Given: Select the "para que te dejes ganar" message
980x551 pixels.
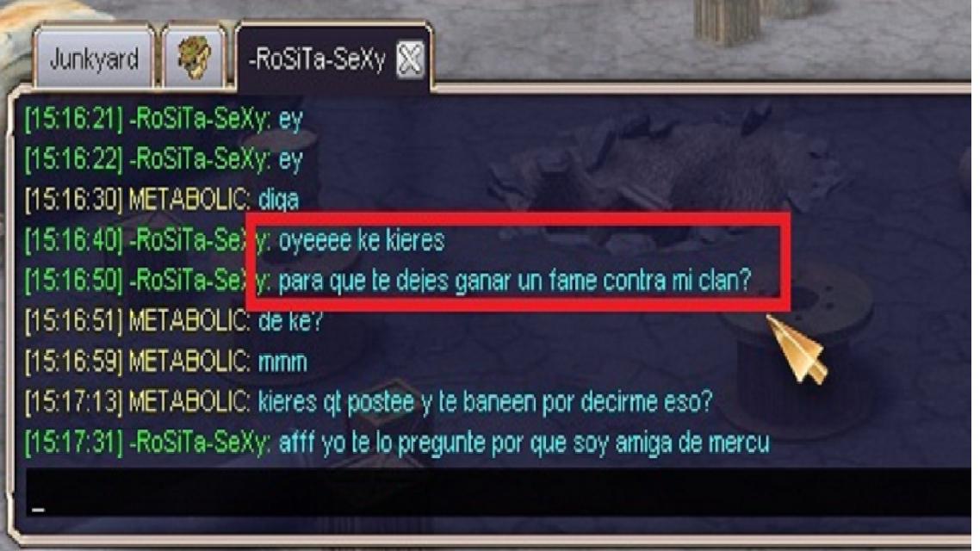Looking at the screenshot, I should (x=514, y=282).
